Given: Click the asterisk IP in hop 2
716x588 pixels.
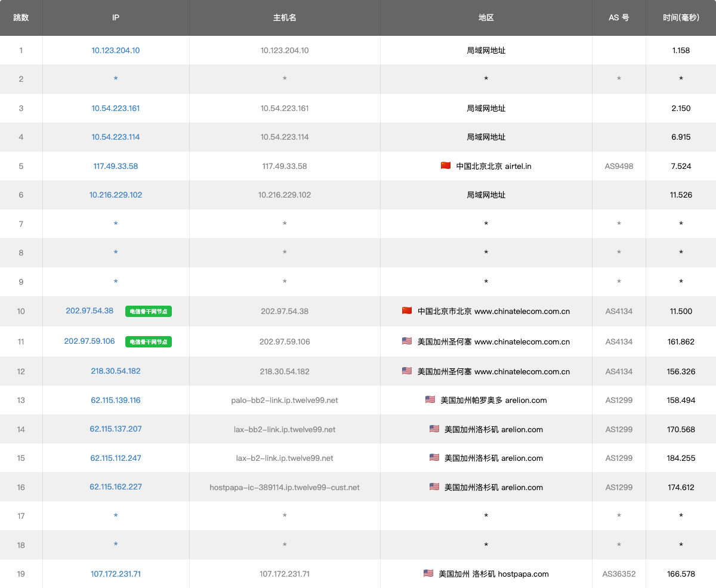Looking at the screenshot, I should 116,79.
